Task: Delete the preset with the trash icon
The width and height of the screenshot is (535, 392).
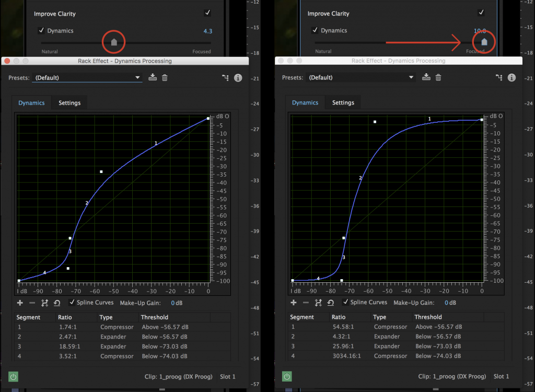Action: [164, 77]
